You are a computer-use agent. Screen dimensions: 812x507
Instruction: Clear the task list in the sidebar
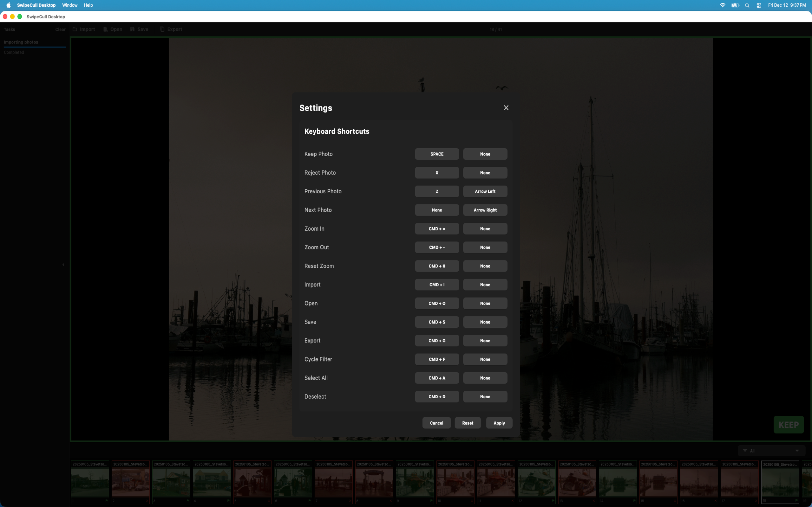click(60, 29)
